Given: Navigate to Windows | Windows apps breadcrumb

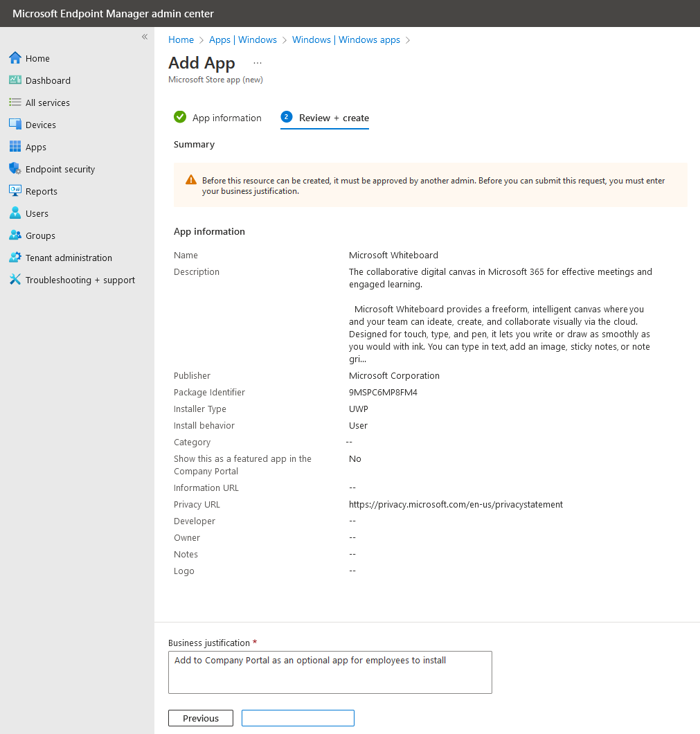Looking at the screenshot, I should [345, 39].
